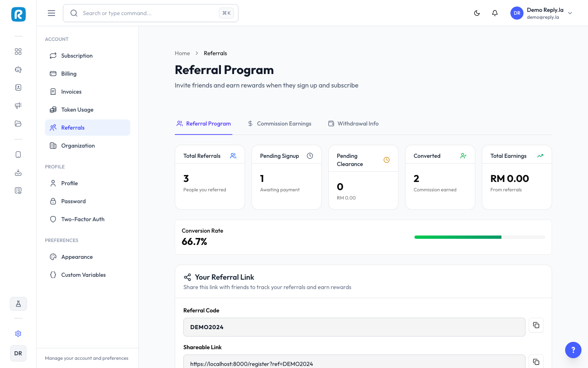Open Subscription in account menu
The width and height of the screenshot is (588, 368).
tap(87, 56)
